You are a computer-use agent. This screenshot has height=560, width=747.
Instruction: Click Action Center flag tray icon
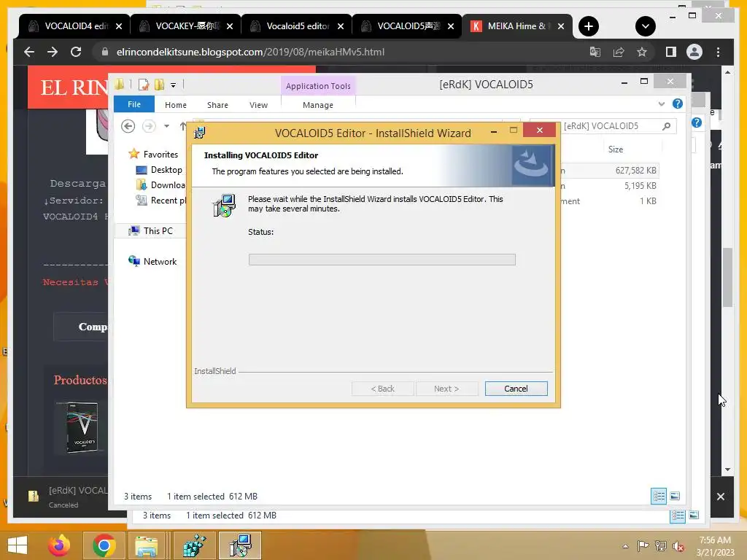point(643,546)
